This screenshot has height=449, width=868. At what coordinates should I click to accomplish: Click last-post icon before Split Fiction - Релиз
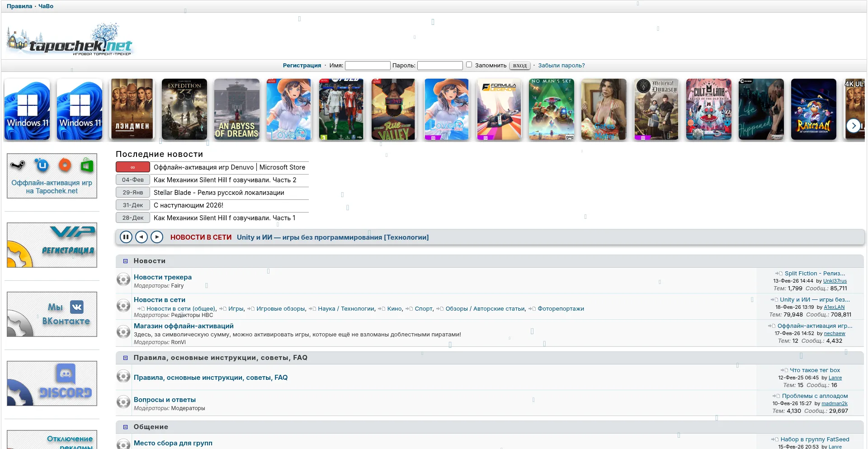pyautogui.click(x=779, y=274)
